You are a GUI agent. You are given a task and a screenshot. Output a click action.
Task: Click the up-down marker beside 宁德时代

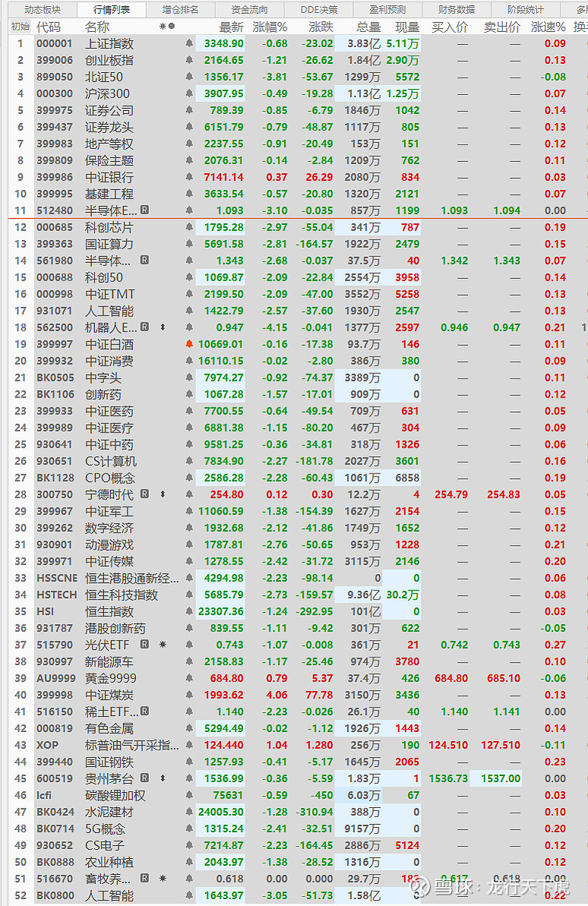tap(163, 494)
